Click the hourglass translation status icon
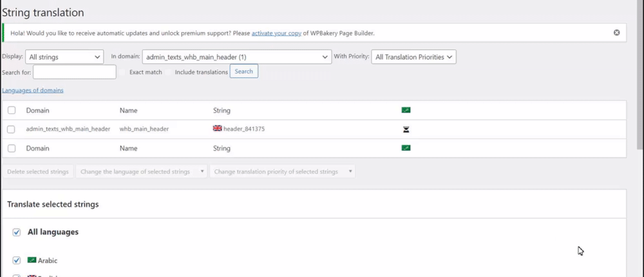This screenshot has height=277, width=644. tap(406, 129)
